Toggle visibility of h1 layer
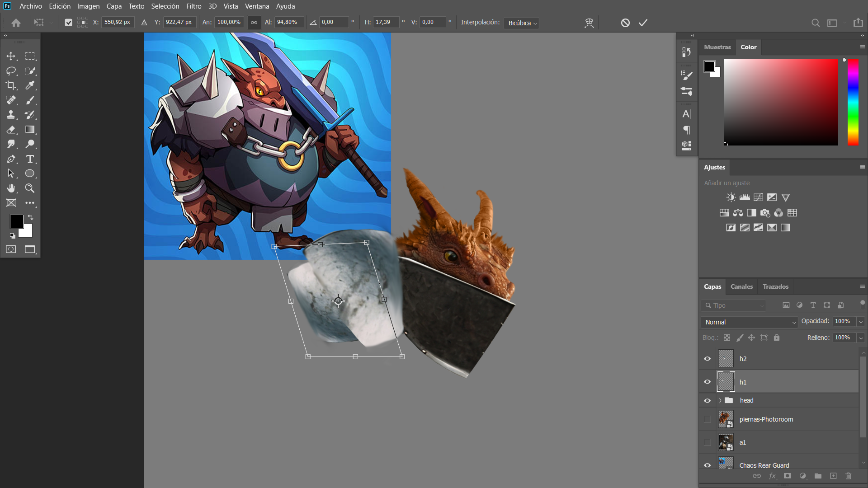The image size is (868, 488). [x=708, y=382]
